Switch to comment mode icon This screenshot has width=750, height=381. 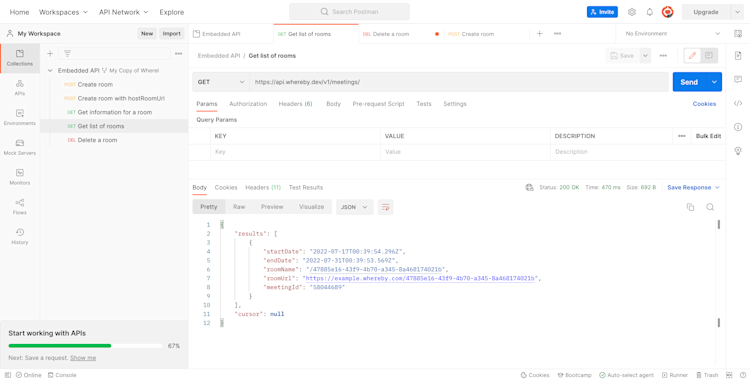[x=709, y=55]
